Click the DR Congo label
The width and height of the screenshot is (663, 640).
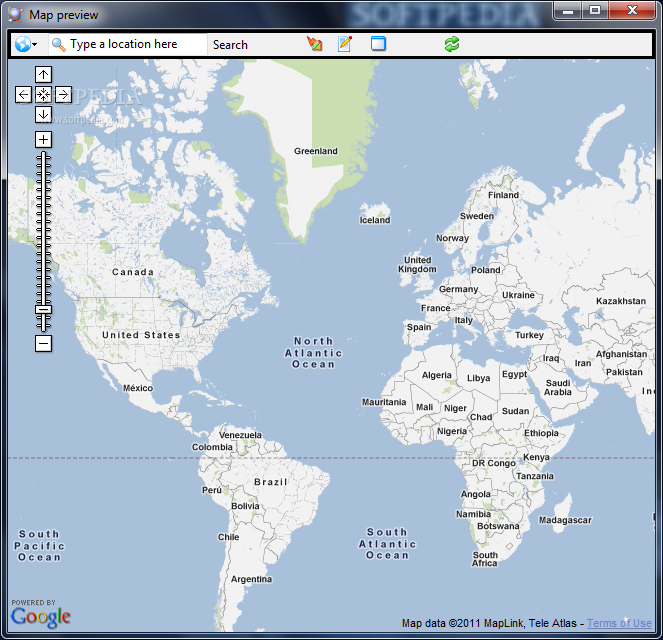point(494,463)
